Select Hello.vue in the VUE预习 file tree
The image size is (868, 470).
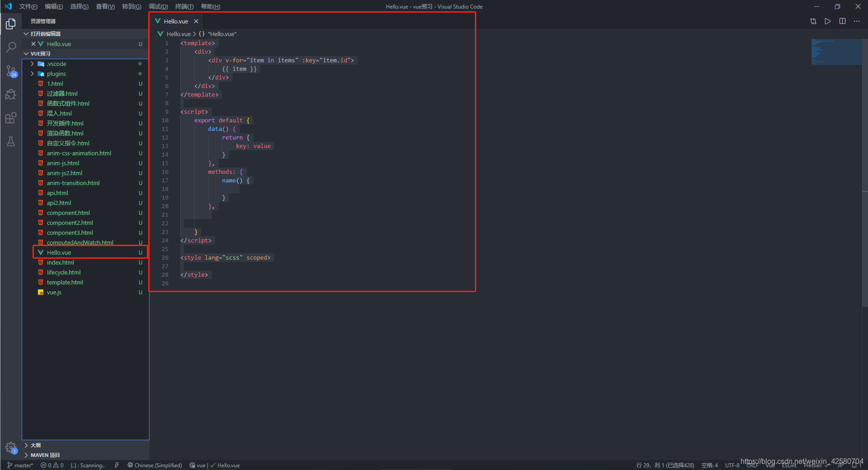point(86,252)
